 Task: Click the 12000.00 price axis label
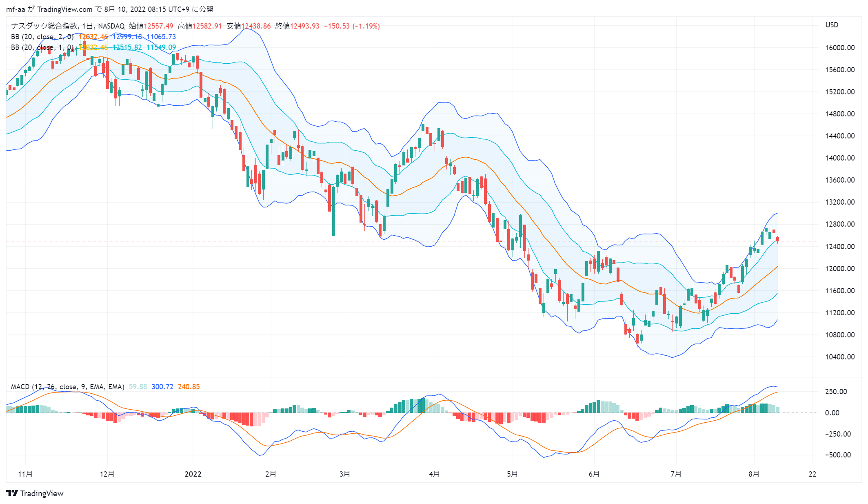[840, 269]
